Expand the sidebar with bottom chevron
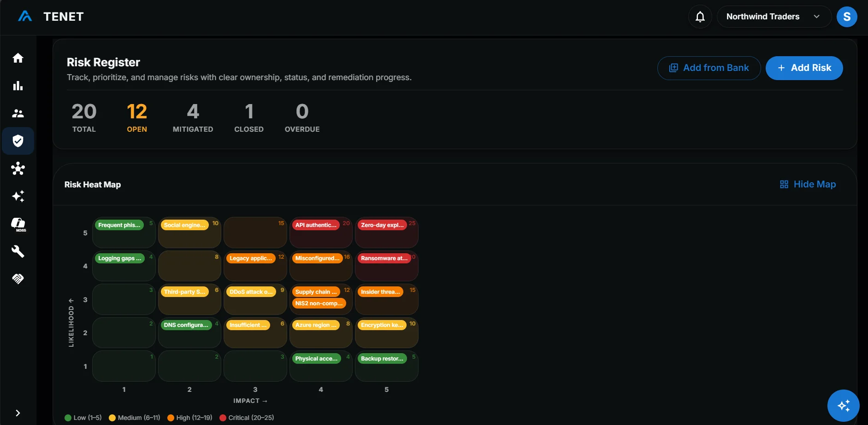868x425 pixels. point(18,413)
